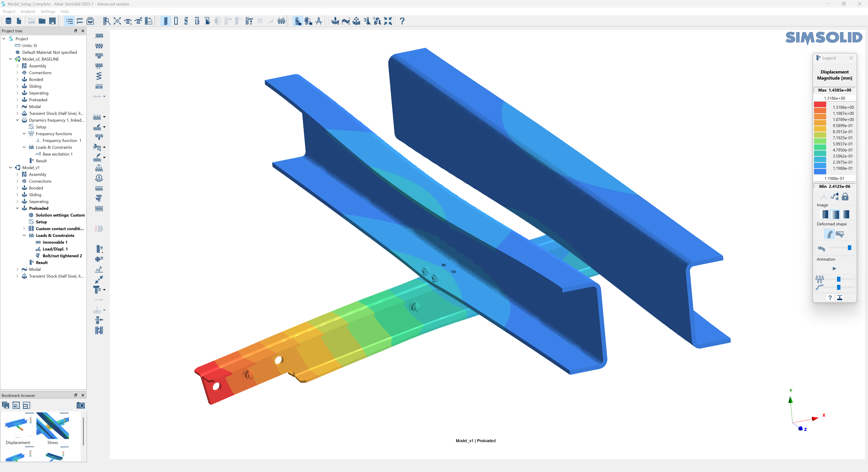Play the deformation animation

click(x=834, y=269)
